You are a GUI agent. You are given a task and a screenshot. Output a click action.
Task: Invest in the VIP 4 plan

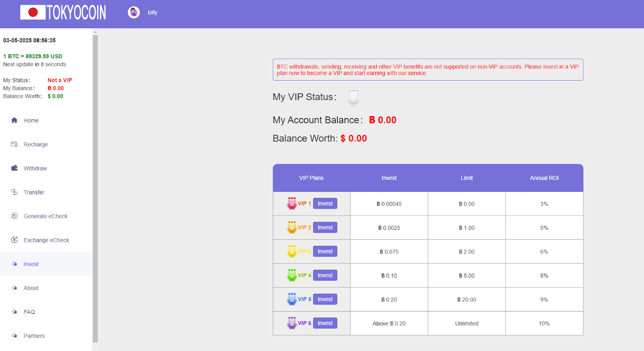coord(325,275)
